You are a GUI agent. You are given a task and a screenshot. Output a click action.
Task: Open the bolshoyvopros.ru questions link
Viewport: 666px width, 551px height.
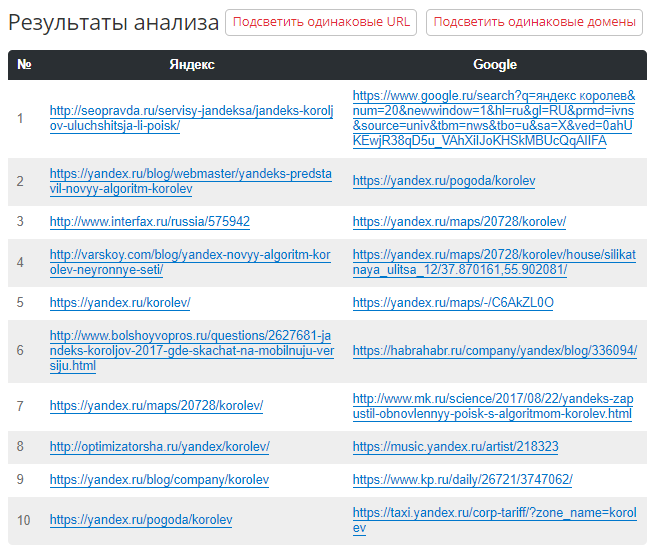click(192, 351)
